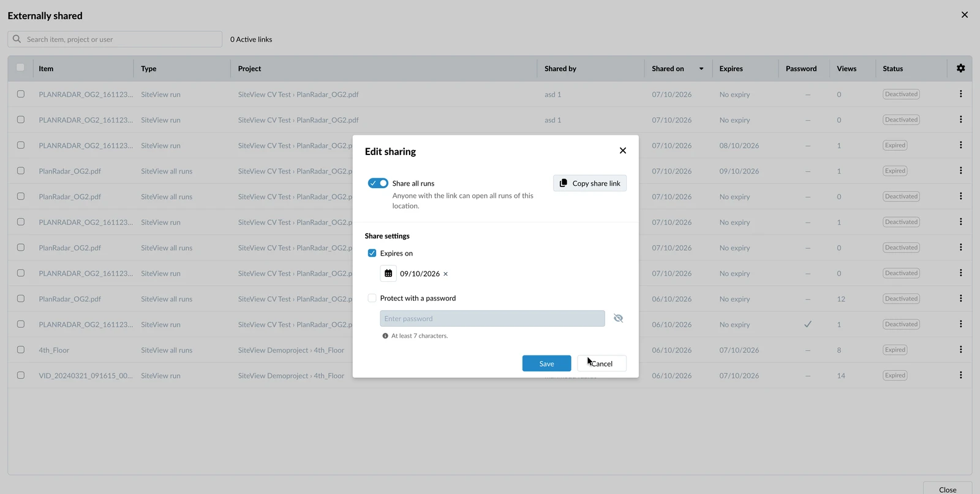Click the Expires column header
The image size is (980, 494).
731,69
